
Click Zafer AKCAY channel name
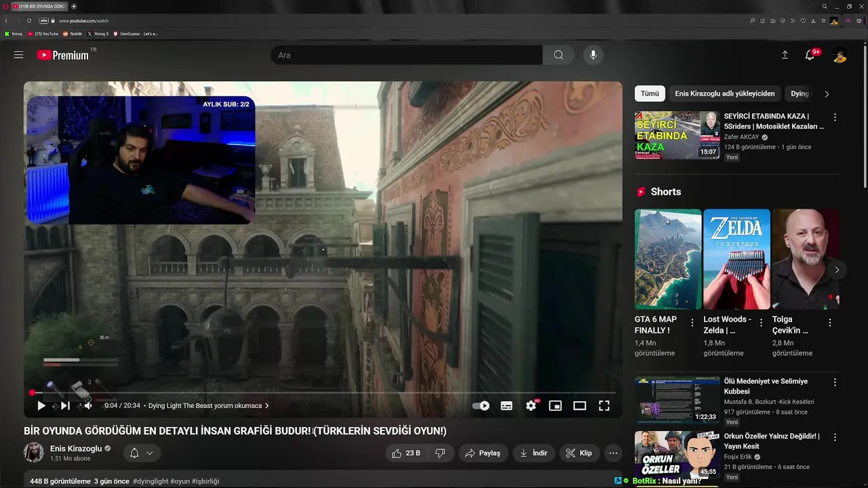point(742,137)
